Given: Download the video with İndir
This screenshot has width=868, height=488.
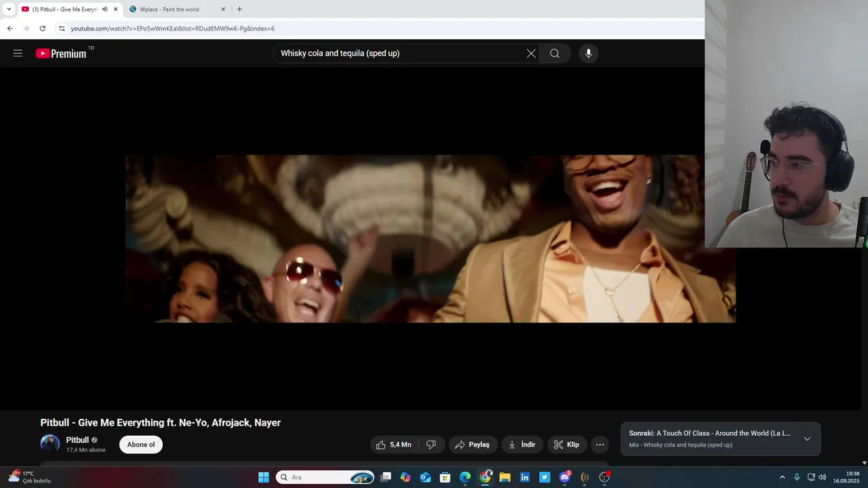Looking at the screenshot, I should tap(522, 445).
